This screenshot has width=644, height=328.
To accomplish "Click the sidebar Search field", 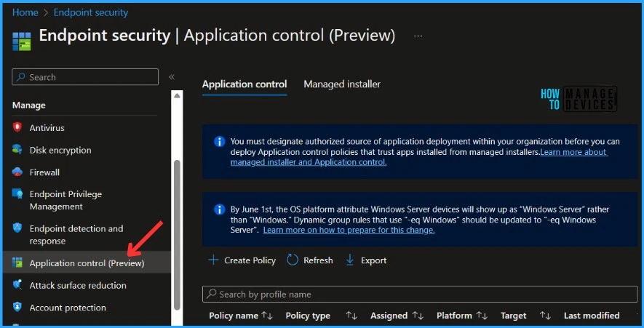I will click(85, 77).
